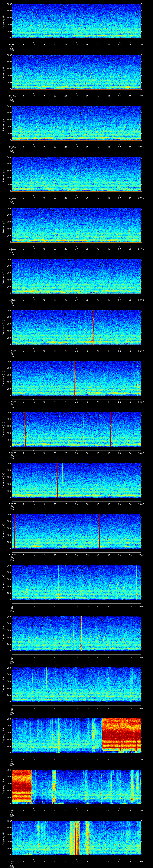Viewport: 153px width, 868px height.
Task: Select the 24:00 end time label
Action: coord(141,402)
